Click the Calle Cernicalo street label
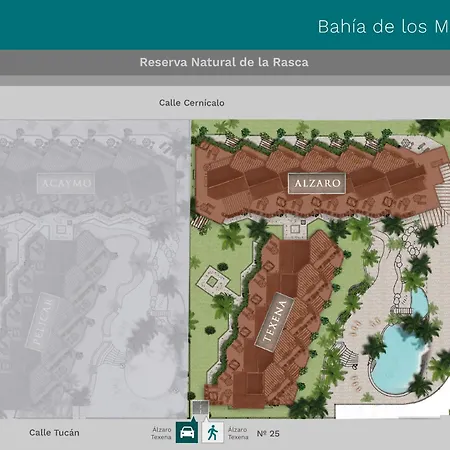 click(192, 103)
